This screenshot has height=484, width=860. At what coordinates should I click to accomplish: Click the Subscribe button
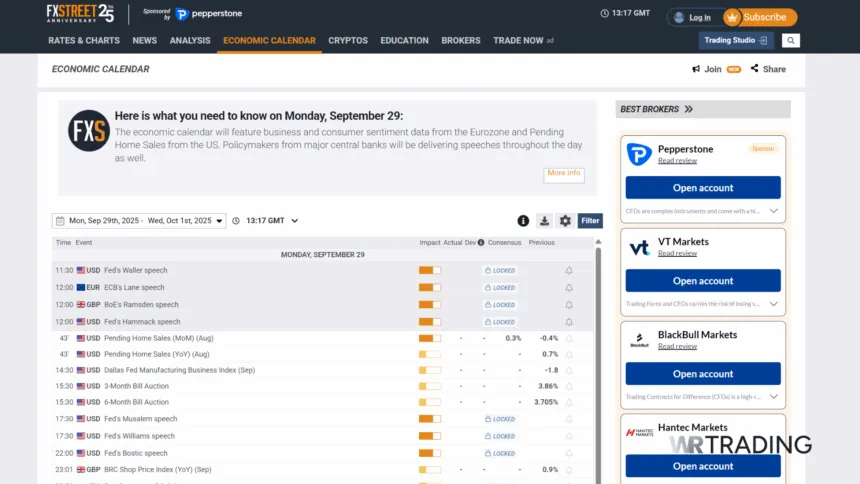point(760,18)
